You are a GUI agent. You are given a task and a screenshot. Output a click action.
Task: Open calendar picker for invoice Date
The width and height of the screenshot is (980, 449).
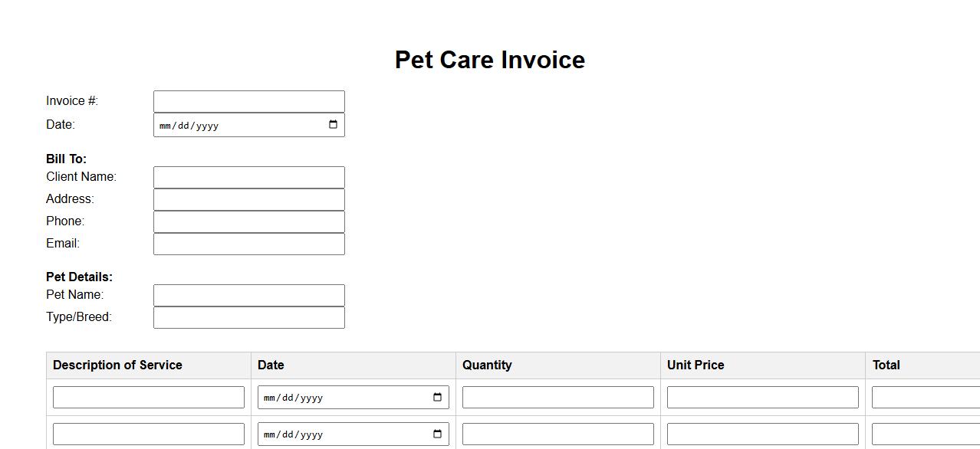[333, 125]
